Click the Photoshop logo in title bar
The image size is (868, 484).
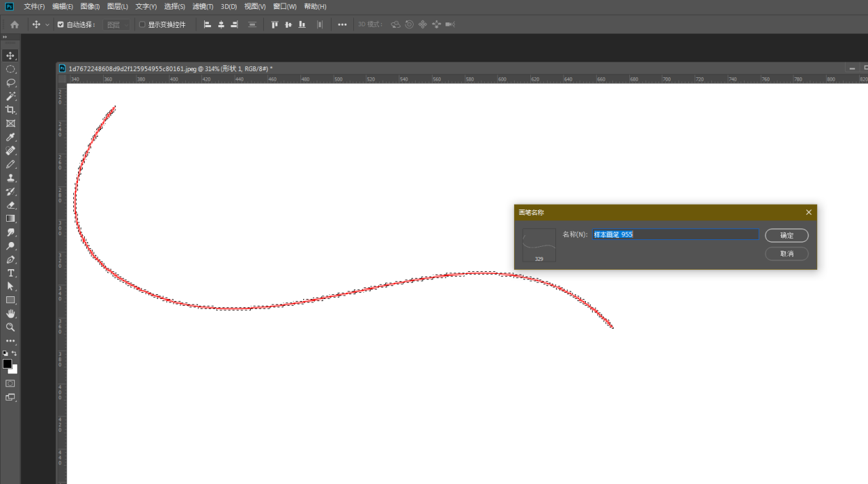9,6
